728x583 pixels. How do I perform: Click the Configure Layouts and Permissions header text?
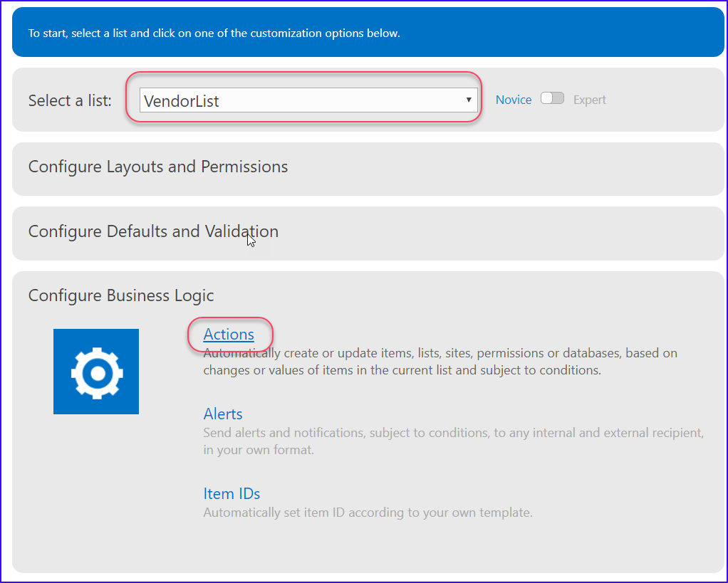tap(157, 167)
